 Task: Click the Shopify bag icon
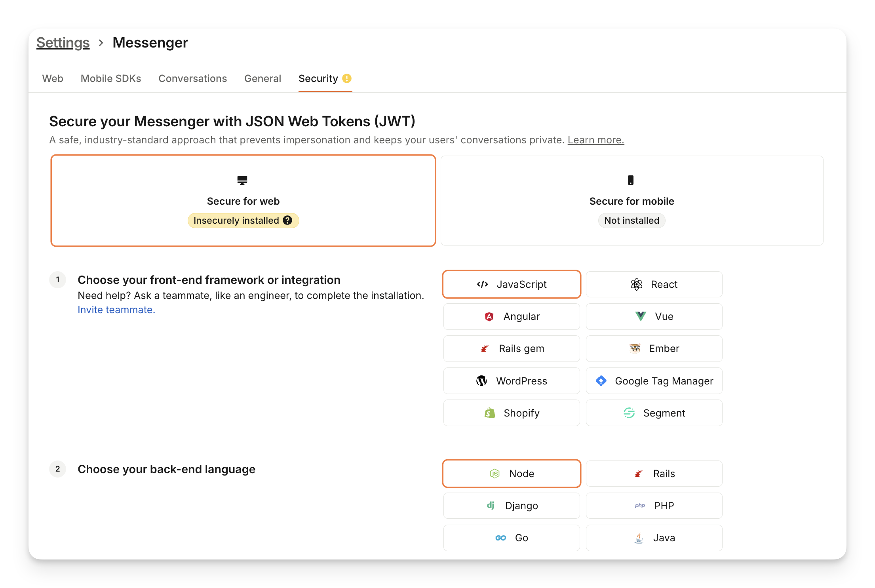[x=490, y=413]
